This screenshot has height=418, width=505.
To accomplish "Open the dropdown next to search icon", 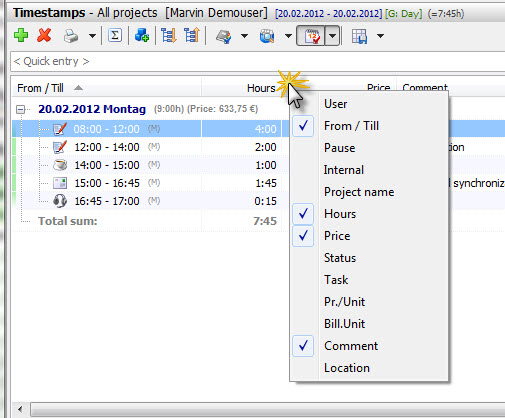I will pyautogui.click(x=288, y=36).
